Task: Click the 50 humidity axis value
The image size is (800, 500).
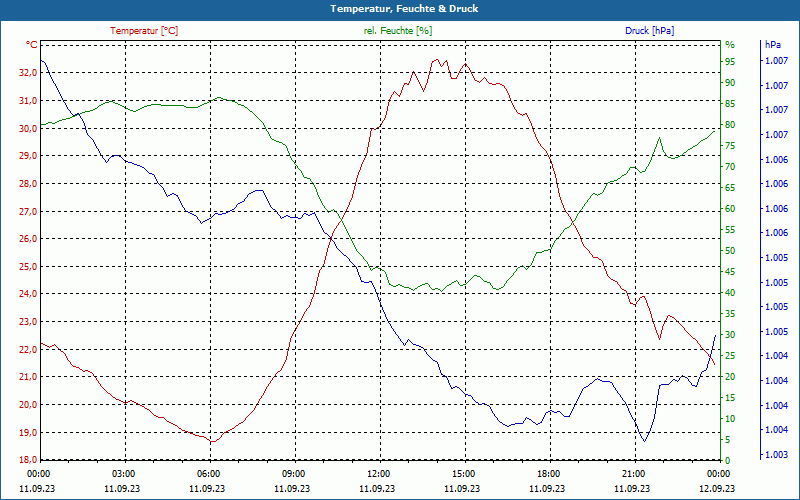Action: [x=730, y=251]
